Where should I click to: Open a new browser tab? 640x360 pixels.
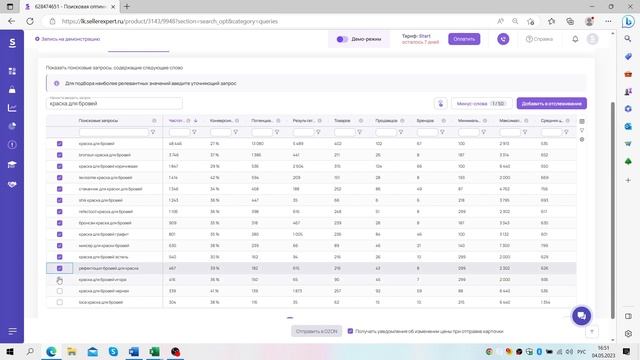click(x=127, y=7)
